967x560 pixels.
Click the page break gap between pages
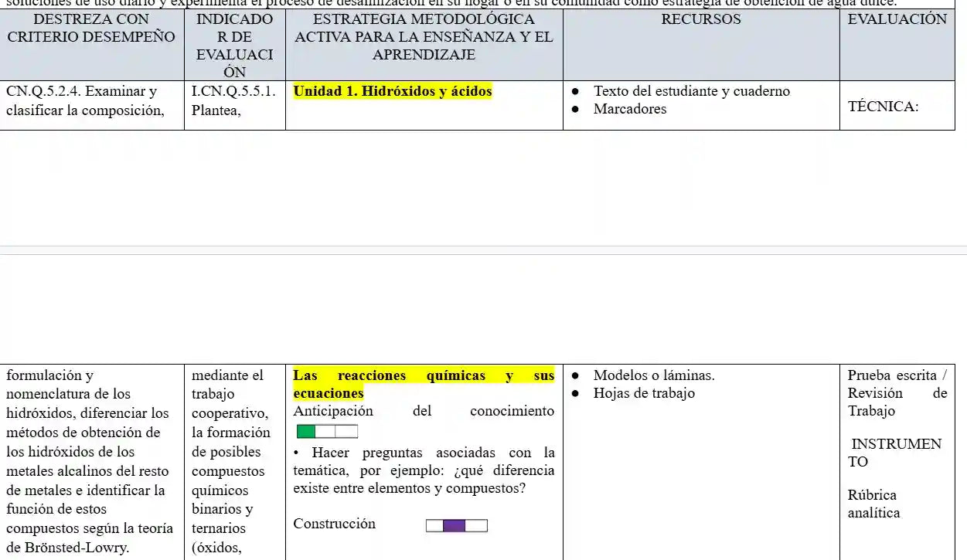(x=483, y=249)
